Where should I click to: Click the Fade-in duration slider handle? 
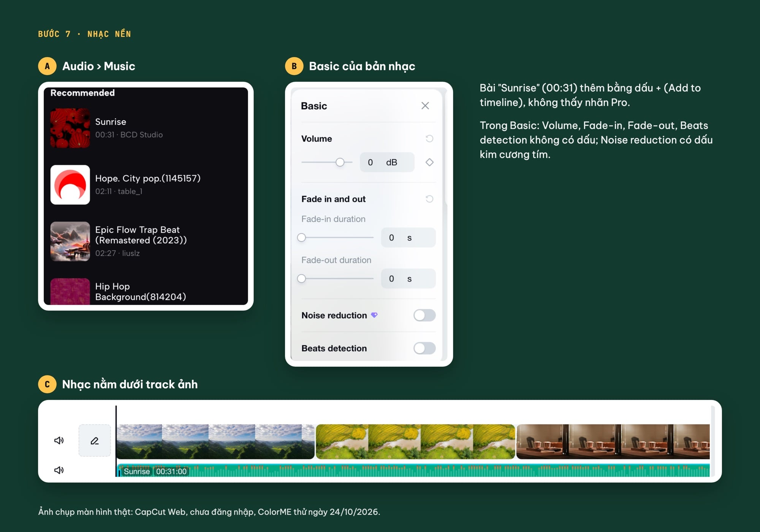301,237
